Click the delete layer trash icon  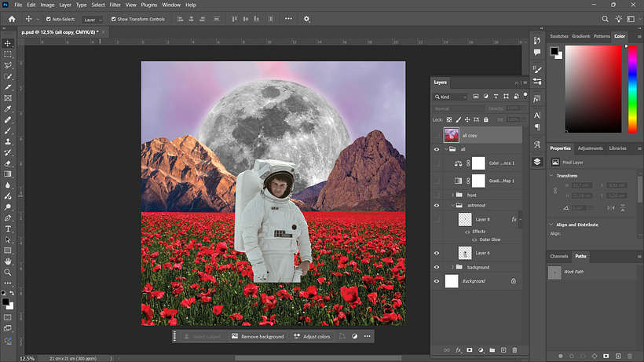coord(514,350)
